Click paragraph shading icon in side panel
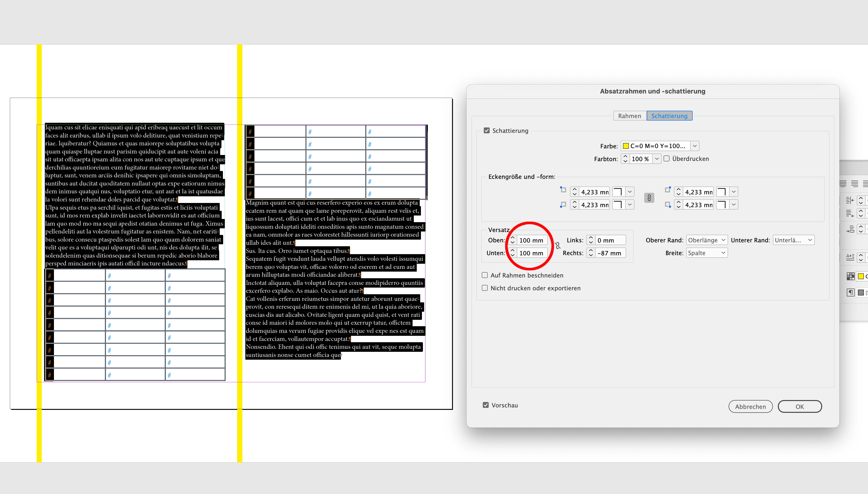 click(x=851, y=276)
